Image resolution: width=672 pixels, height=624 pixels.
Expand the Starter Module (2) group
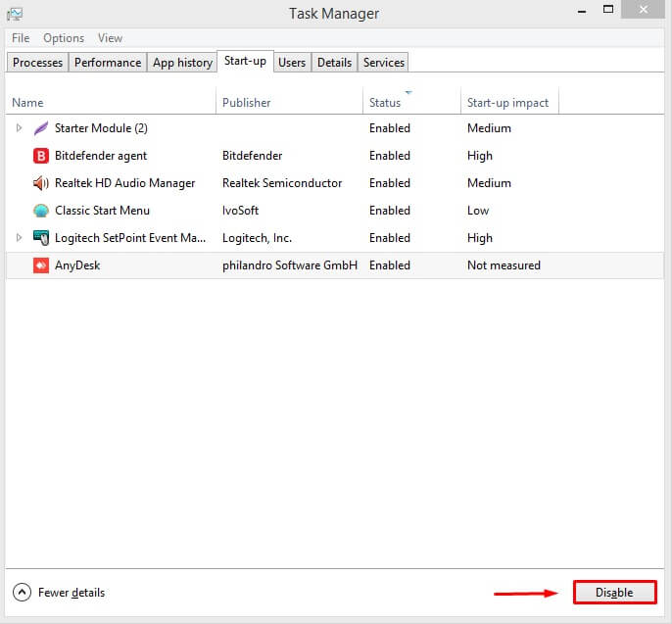[19, 127]
